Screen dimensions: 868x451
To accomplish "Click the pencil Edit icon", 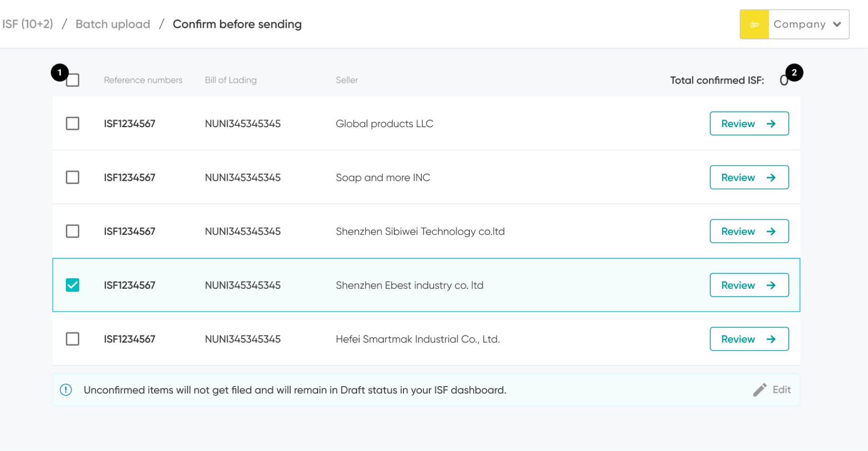I will click(x=759, y=390).
